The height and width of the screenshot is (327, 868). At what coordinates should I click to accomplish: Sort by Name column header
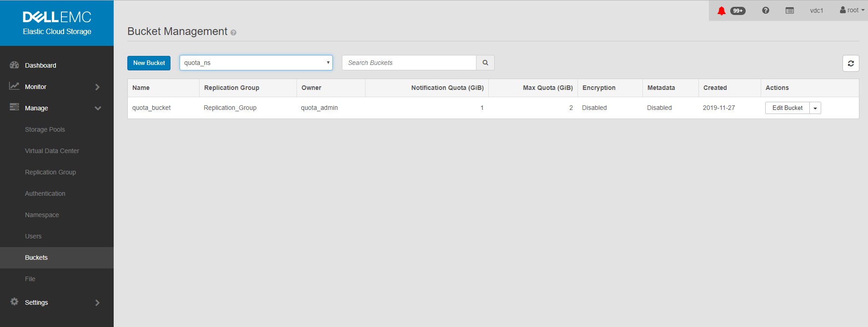coord(141,88)
